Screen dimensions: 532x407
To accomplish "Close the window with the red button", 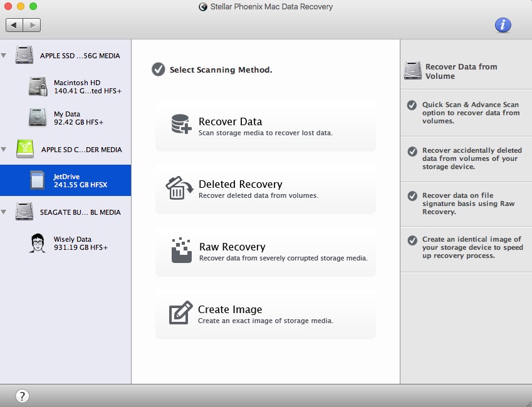I will [8, 6].
